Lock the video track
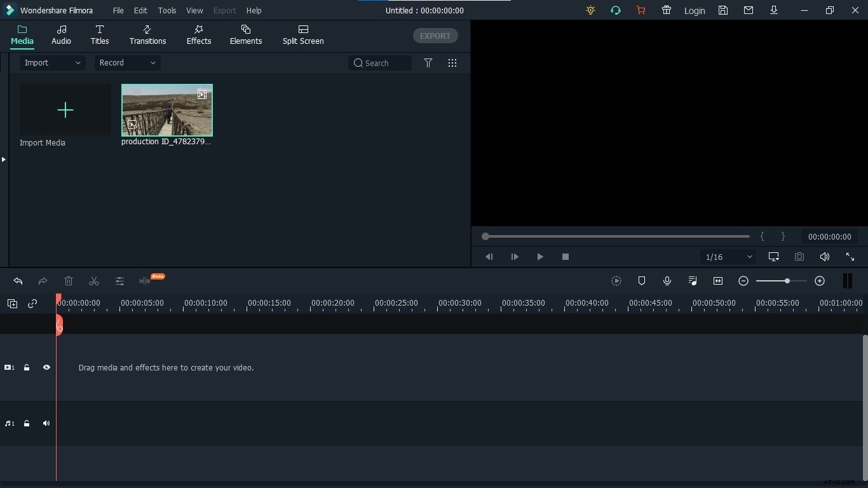Screen dimensions: 868x488 coord(27,367)
